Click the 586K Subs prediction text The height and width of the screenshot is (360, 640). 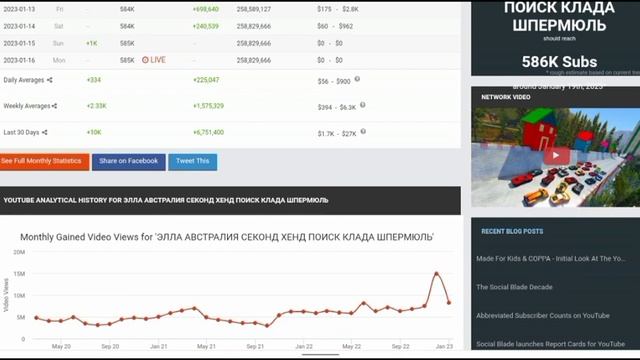click(x=559, y=62)
